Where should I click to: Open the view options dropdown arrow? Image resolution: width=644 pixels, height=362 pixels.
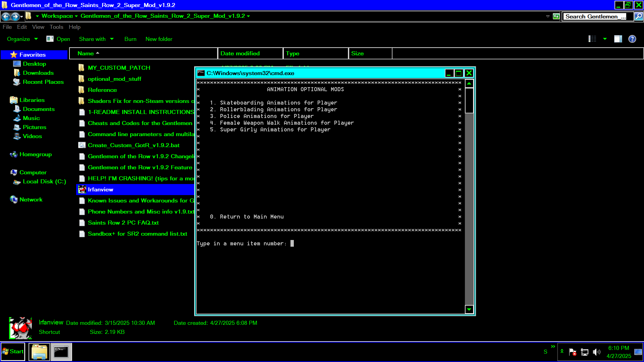click(605, 39)
